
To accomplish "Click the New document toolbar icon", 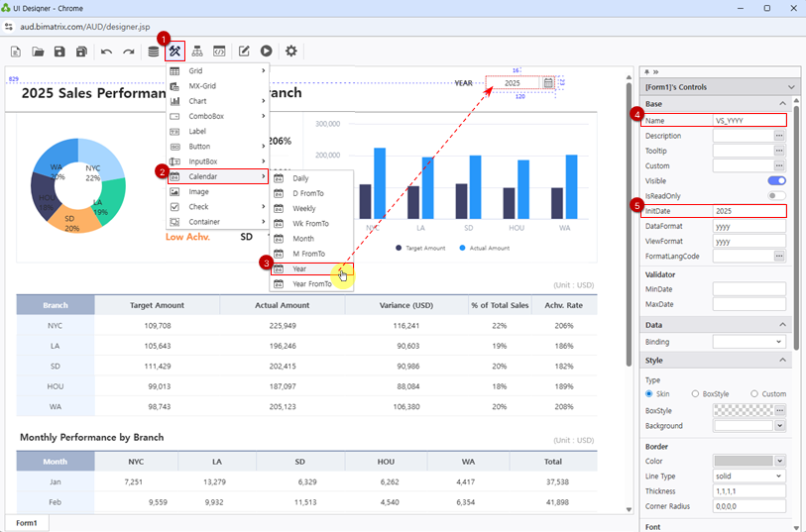I will pyautogui.click(x=16, y=52).
